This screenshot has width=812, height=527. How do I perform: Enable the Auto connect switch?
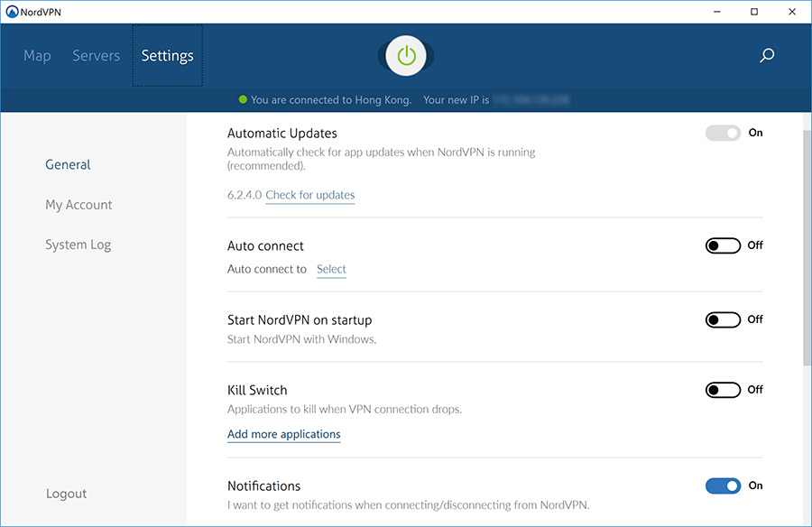723,245
